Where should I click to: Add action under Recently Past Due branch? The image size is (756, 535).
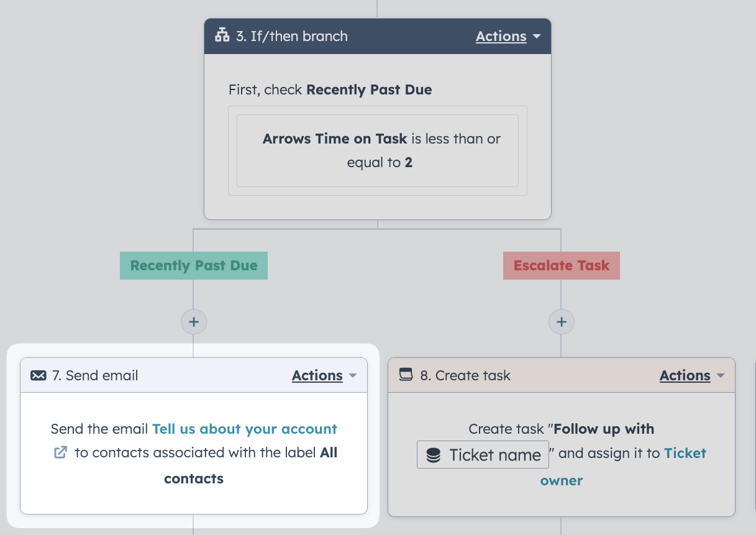pyautogui.click(x=194, y=322)
